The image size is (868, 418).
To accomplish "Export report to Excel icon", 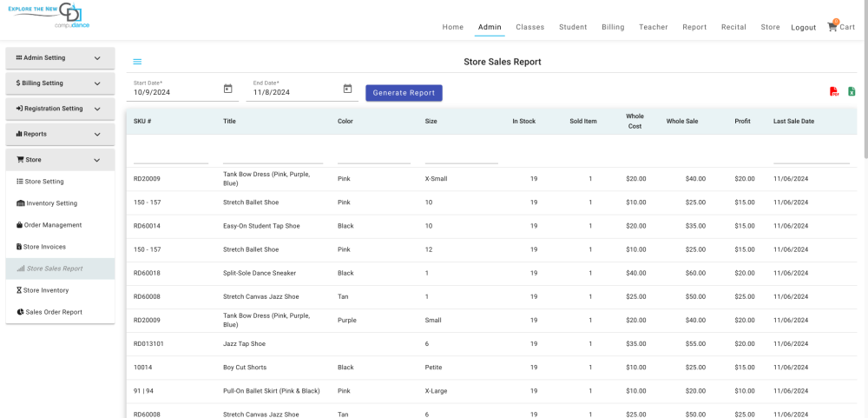I will [x=852, y=92].
